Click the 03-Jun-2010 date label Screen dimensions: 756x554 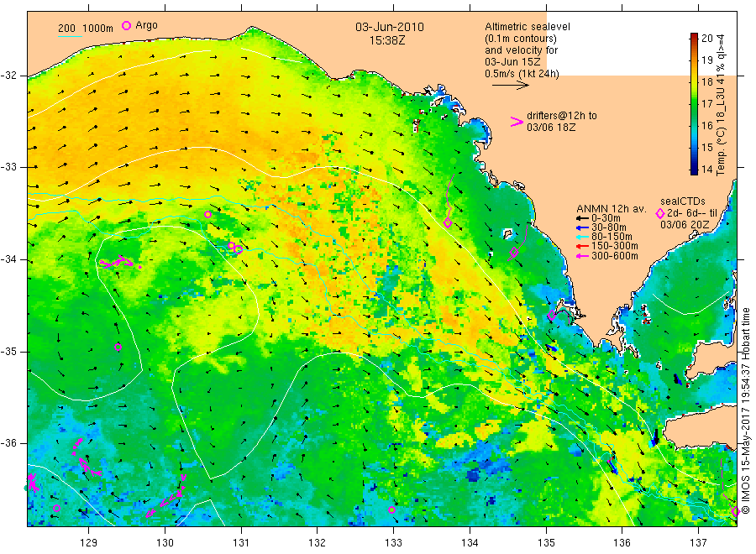coord(390,27)
